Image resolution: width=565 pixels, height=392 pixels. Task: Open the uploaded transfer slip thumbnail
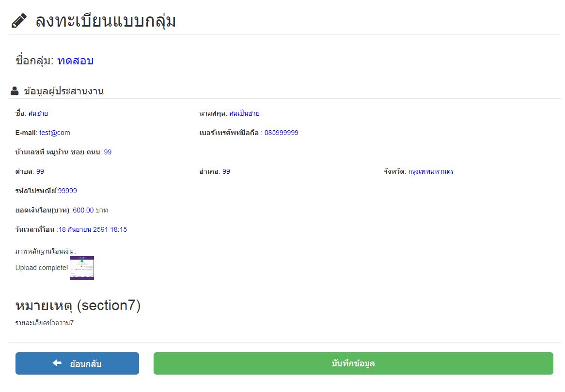pos(82,268)
